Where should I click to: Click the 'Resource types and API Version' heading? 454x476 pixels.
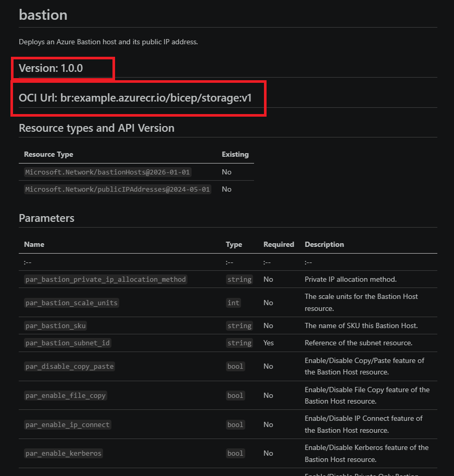coord(96,128)
